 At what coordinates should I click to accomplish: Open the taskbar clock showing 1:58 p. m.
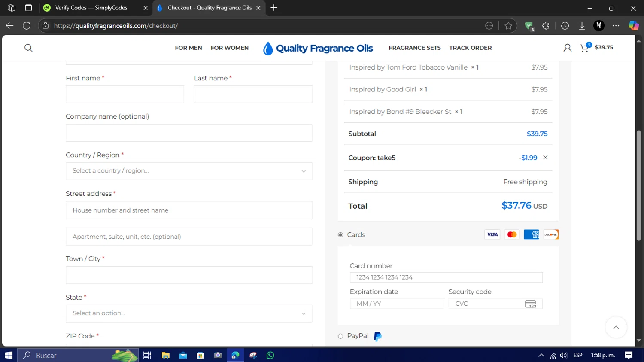[603, 355]
